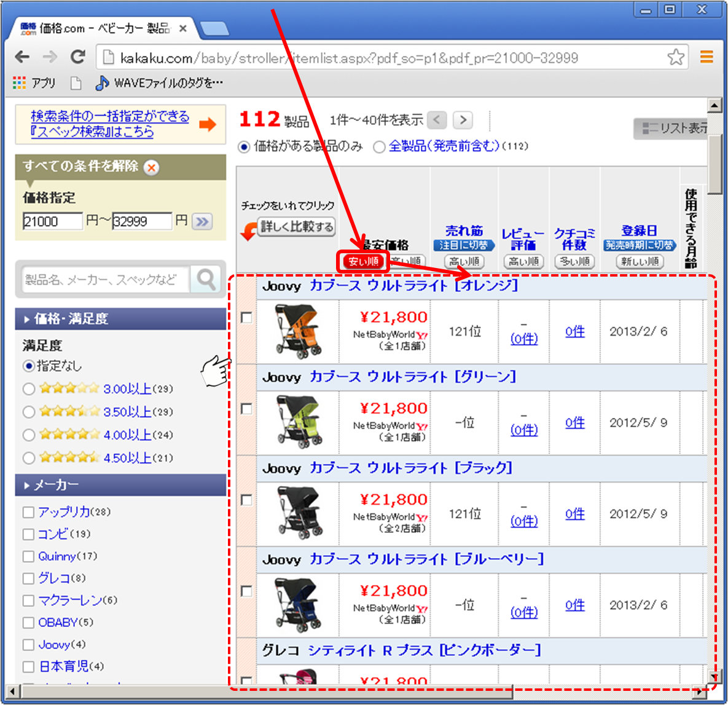Bookmark page with the star icon
Image resolution: width=728 pixels, height=705 pixels.
click(676, 57)
